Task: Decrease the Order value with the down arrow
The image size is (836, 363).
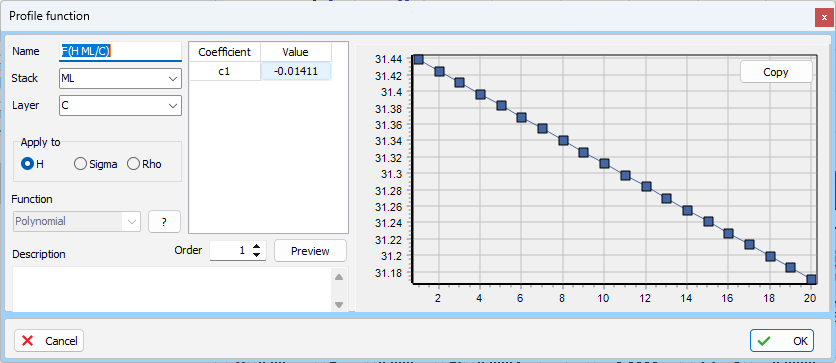Action: (x=257, y=255)
